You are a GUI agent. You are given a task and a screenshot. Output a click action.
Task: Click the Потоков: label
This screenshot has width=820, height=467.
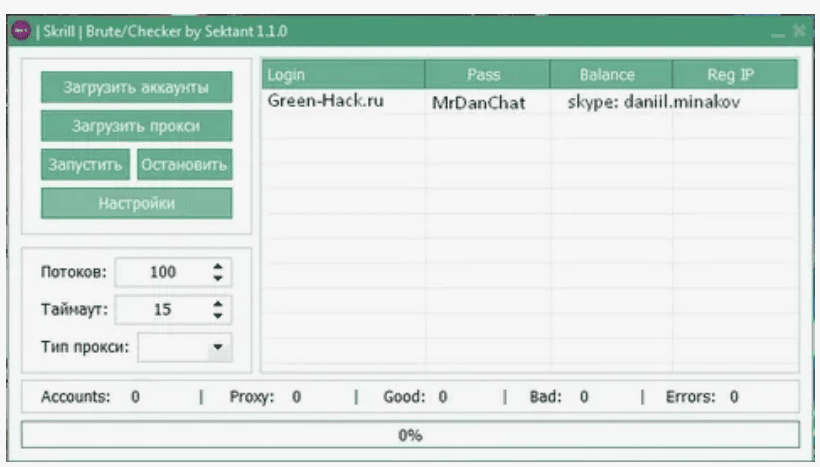point(74,272)
